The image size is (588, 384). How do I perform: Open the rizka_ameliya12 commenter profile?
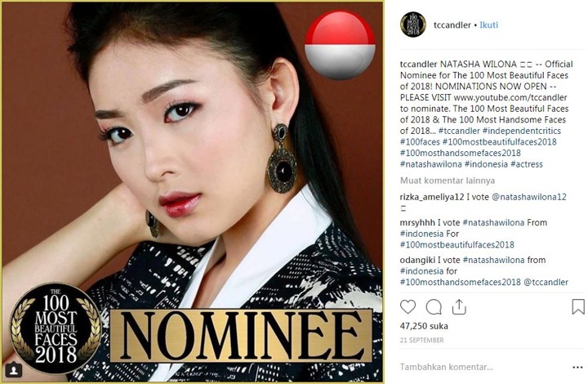pos(432,197)
